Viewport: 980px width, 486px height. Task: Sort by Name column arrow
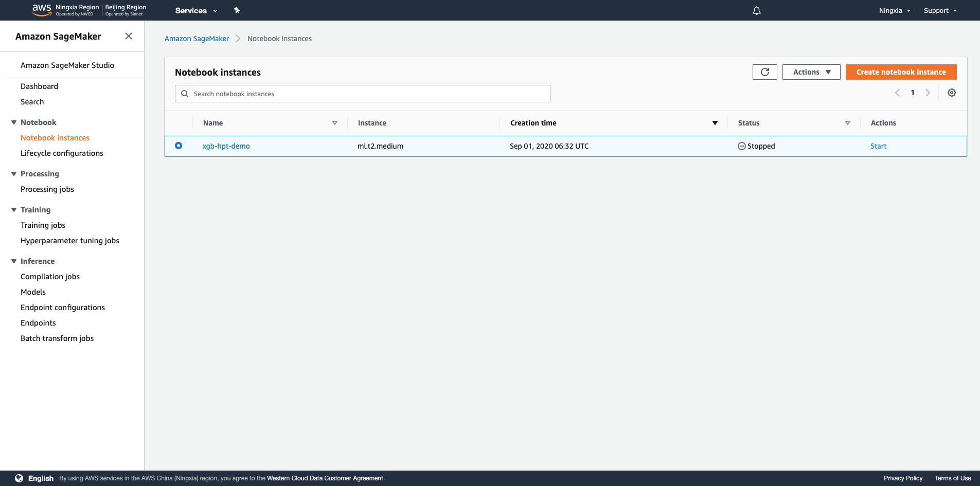click(x=335, y=123)
